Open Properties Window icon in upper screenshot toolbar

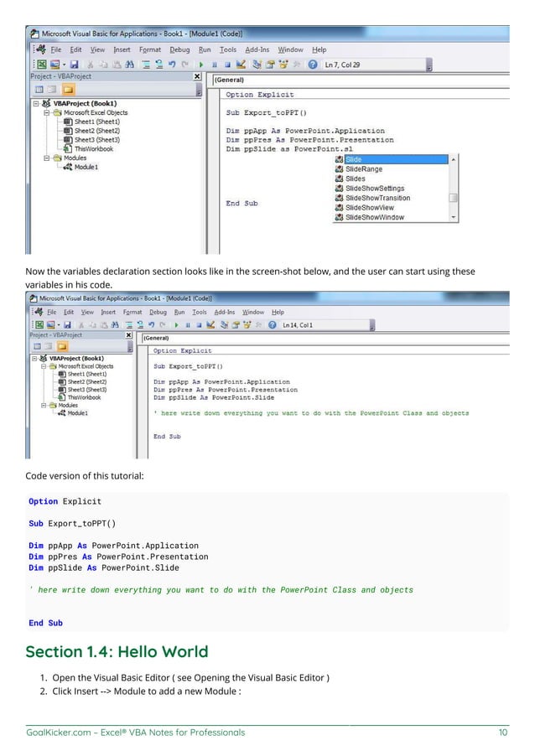pos(270,65)
